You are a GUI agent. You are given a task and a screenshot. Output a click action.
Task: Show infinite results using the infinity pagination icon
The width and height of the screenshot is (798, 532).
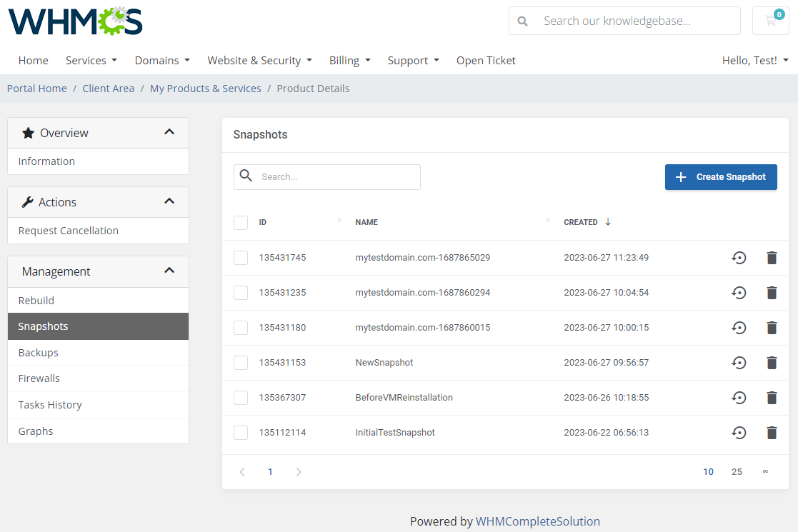click(765, 471)
